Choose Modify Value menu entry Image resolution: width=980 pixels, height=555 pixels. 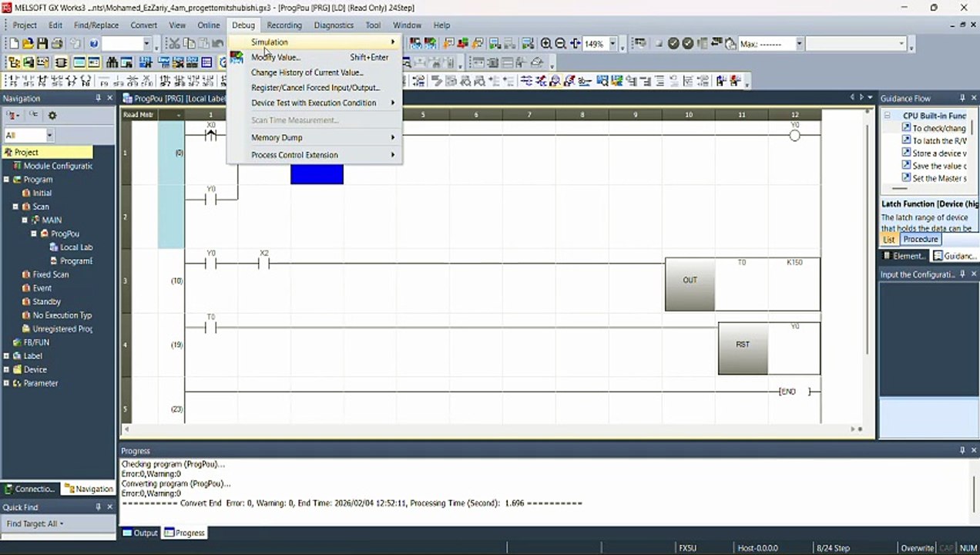314,57
